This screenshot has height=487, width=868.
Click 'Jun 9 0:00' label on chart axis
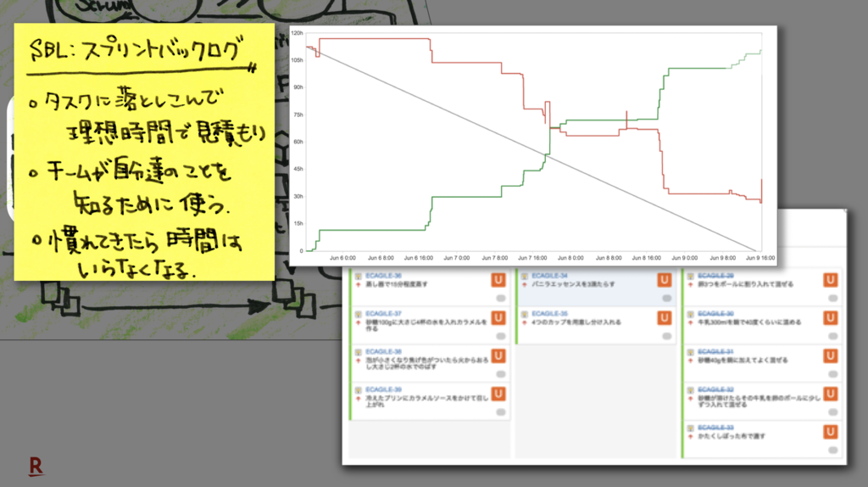click(684, 258)
